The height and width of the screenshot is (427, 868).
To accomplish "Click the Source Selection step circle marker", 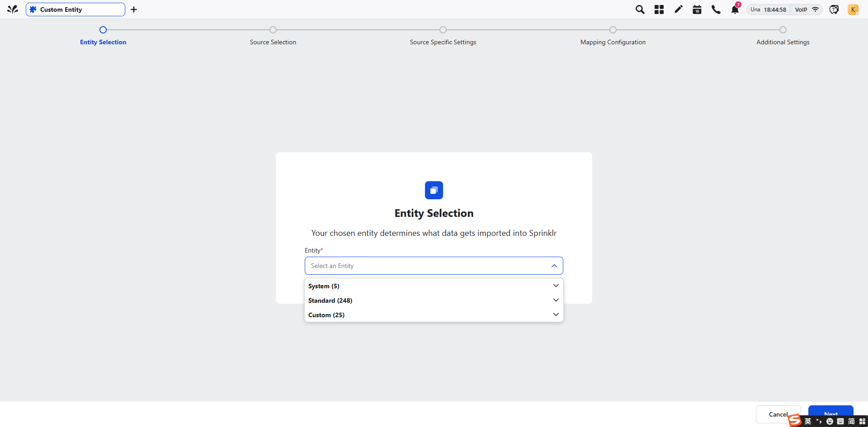I will (x=273, y=30).
